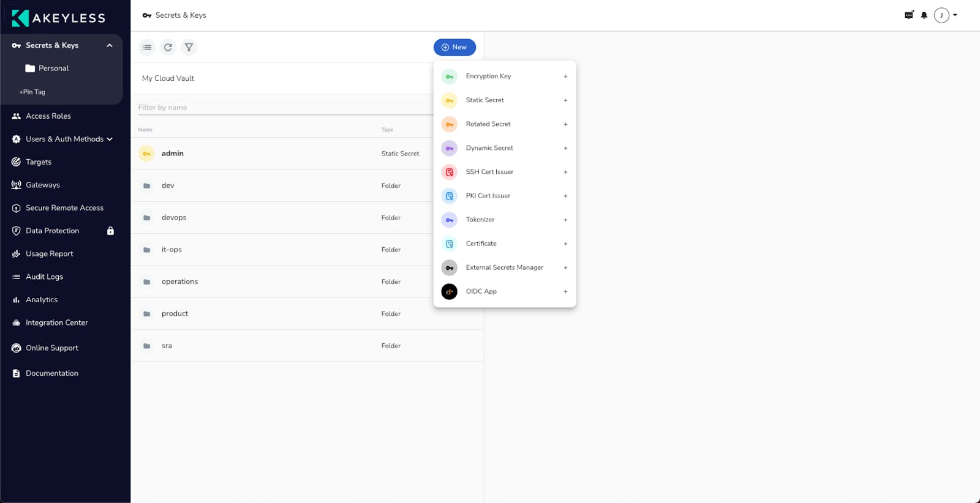
Task: Open the Personal folder in sidebar
Action: tap(53, 69)
